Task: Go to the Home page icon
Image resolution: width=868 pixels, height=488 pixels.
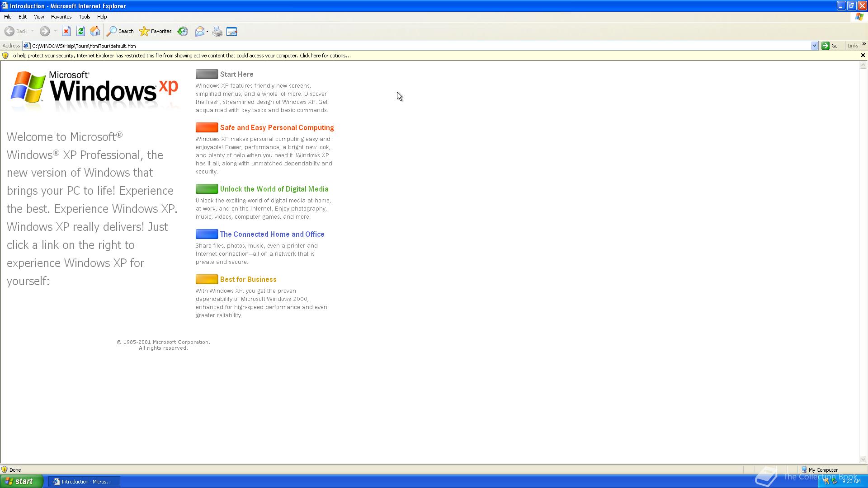Action: click(95, 31)
